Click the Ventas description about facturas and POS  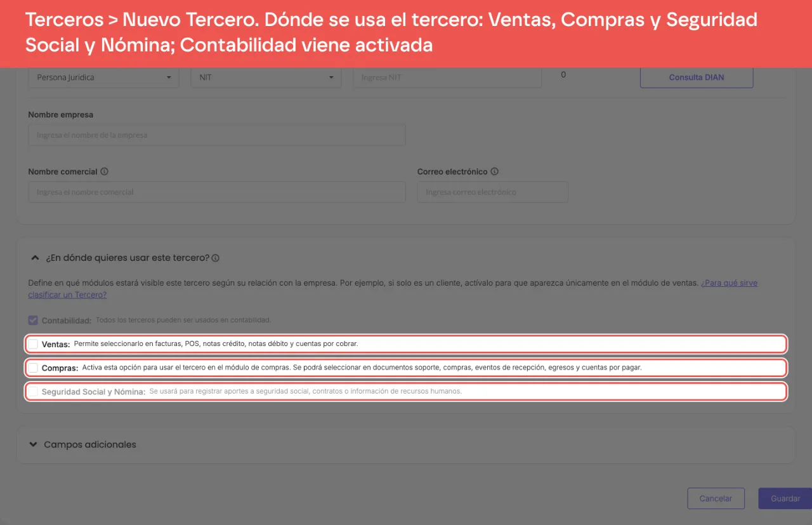[x=216, y=344]
